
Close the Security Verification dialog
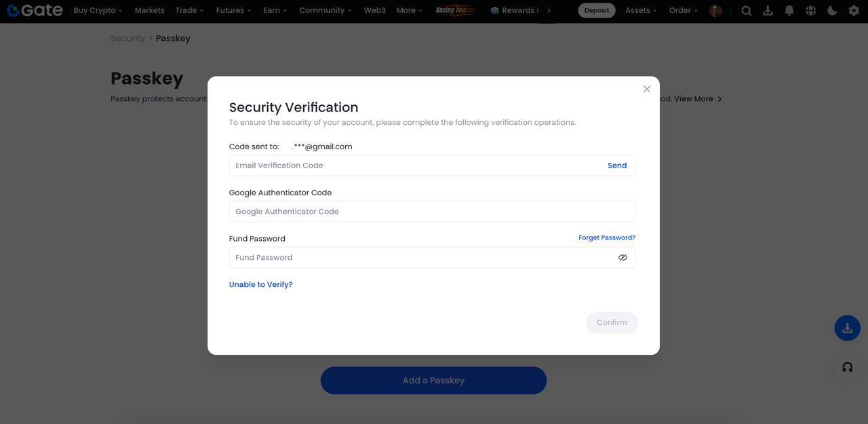[x=646, y=89]
